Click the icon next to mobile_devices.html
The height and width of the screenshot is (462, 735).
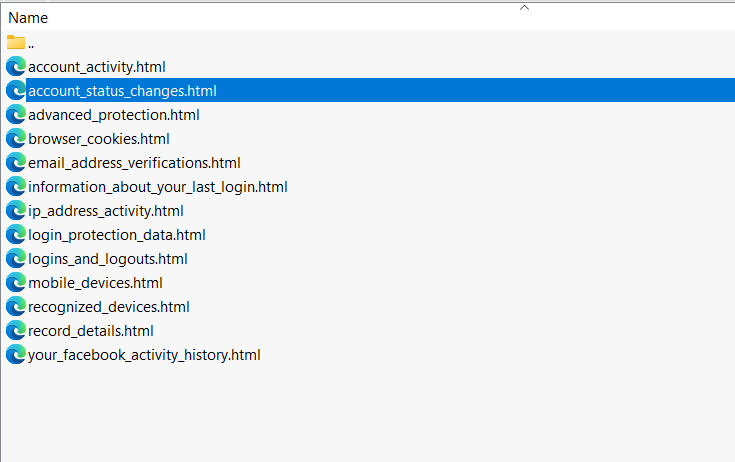[15, 283]
